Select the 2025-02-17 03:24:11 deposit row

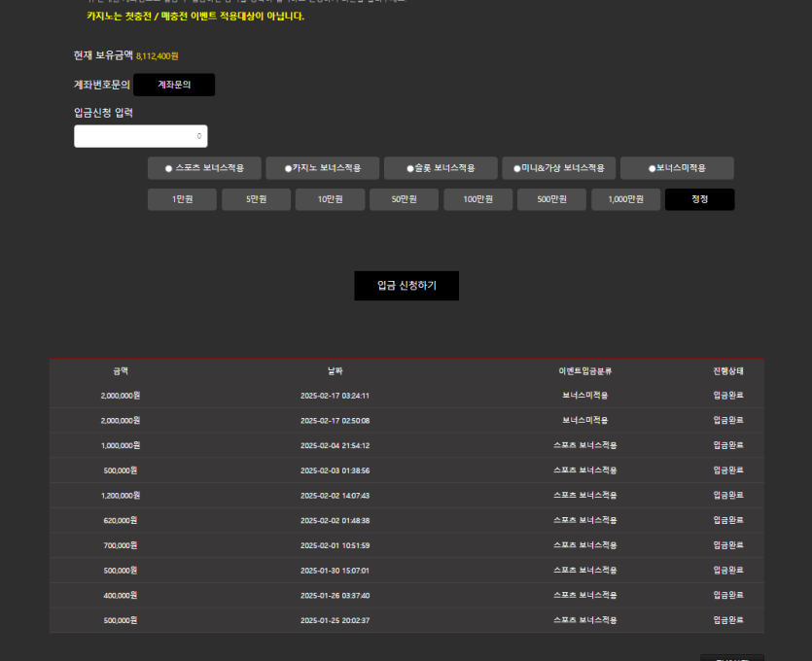click(406, 396)
